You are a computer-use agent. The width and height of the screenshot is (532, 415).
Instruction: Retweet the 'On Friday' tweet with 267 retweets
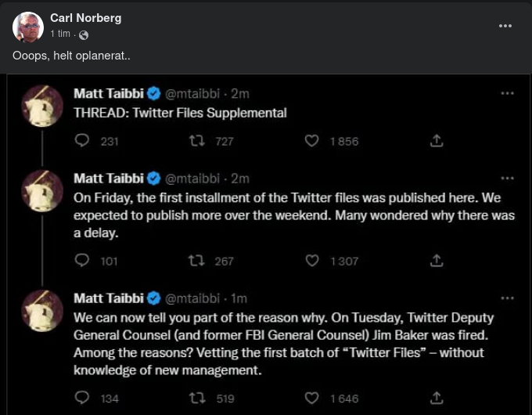coord(197,261)
